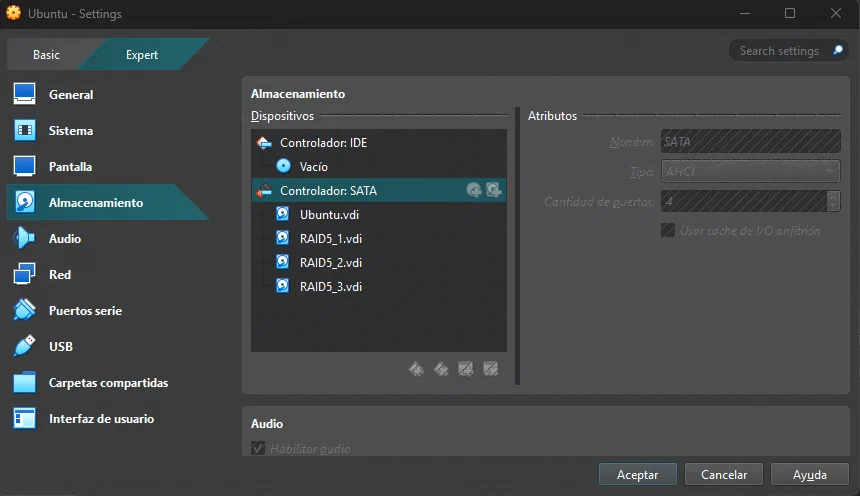Maximize the Settings window

click(x=790, y=13)
